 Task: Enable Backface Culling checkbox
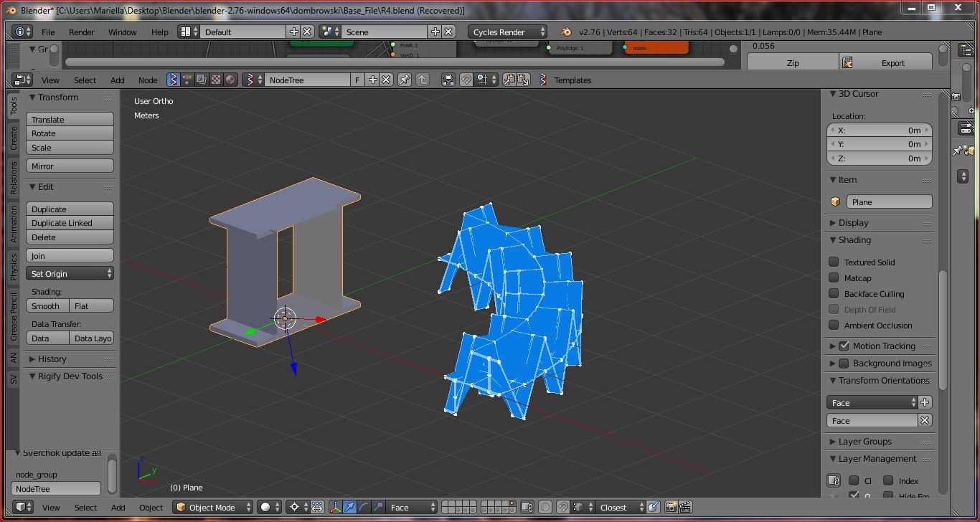(x=834, y=293)
